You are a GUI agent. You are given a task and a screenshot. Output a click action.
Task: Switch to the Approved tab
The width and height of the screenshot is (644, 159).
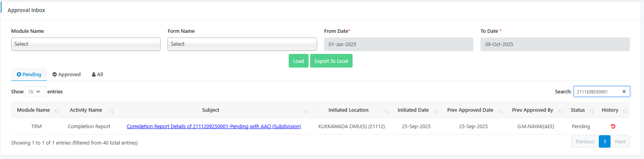coord(67,74)
